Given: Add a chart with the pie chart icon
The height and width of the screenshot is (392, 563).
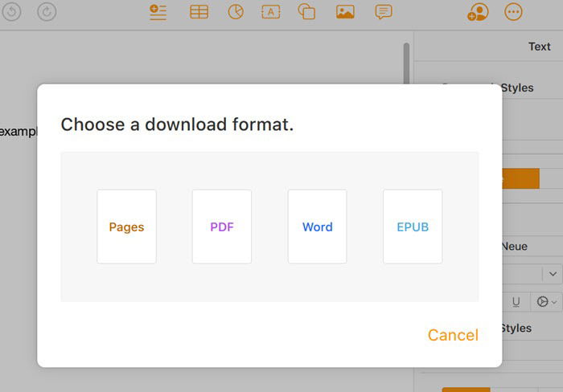Looking at the screenshot, I should 236,12.
